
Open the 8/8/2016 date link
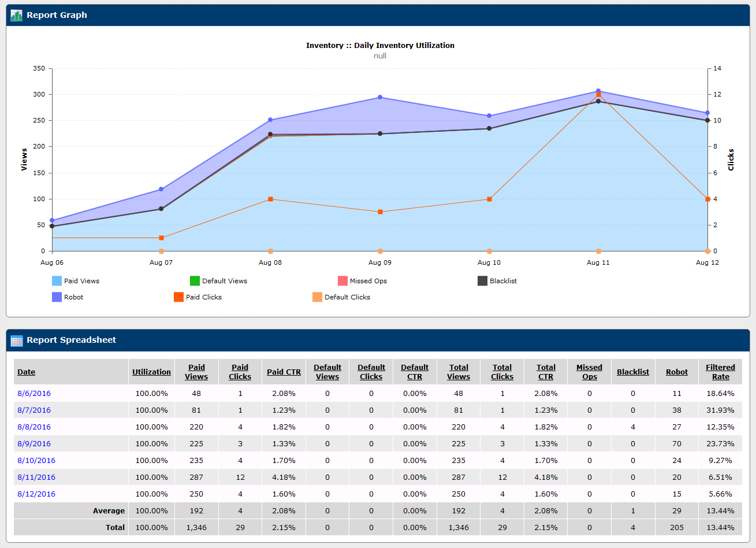click(34, 427)
